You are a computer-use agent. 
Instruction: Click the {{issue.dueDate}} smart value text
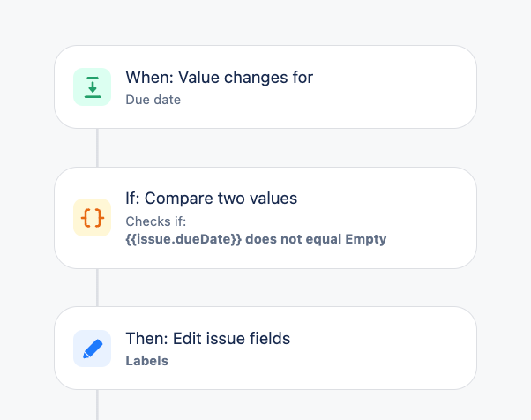[x=183, y=239]
